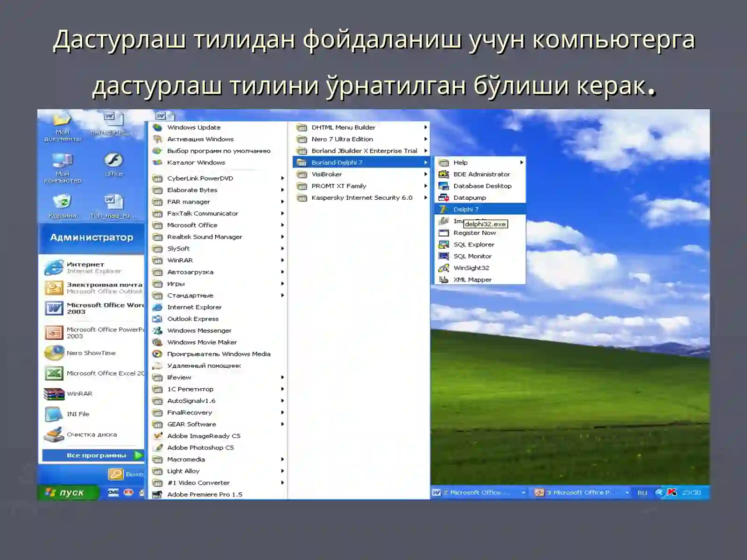Expand the WinRAR program folder arrow
Screen dimensions: 747x560
click(282, 260)
